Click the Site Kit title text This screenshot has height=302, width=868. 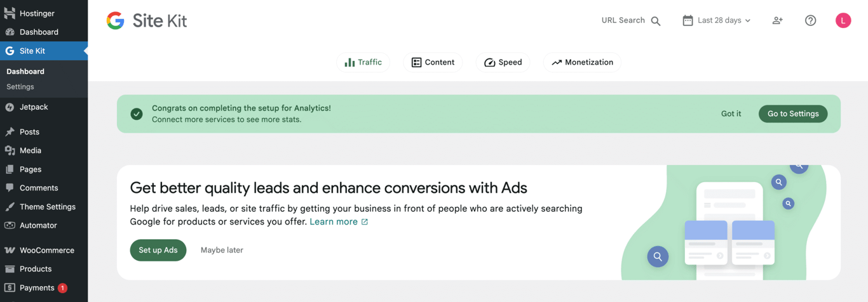pos(159,21)
